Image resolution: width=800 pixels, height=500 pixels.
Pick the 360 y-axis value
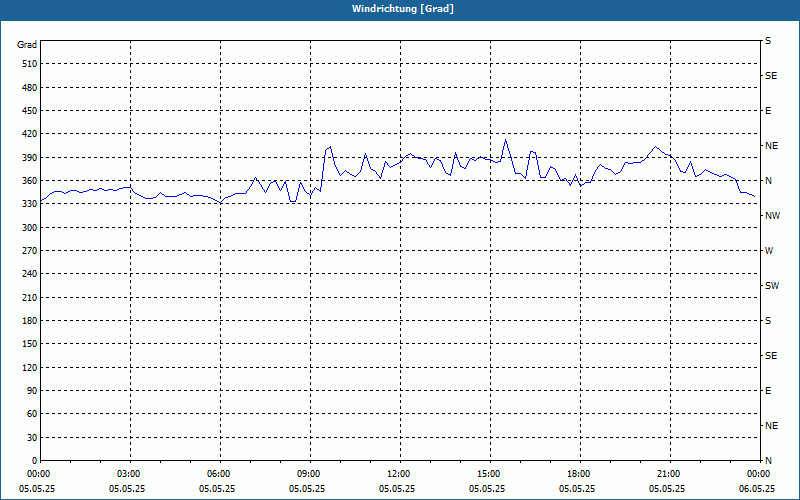[x=30, y=181]
